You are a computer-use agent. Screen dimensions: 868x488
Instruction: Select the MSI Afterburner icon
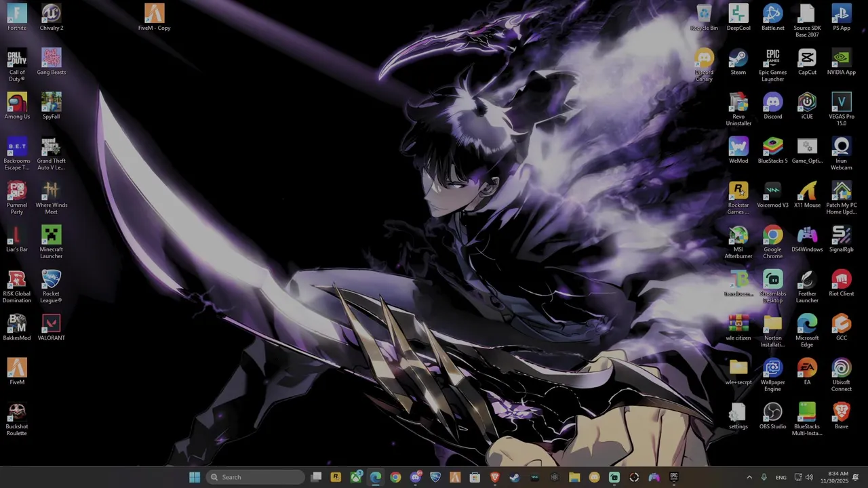pos(738,242)
